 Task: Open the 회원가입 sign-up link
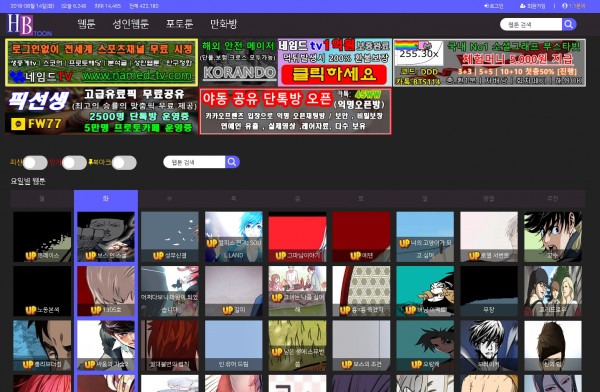point(533,6)
